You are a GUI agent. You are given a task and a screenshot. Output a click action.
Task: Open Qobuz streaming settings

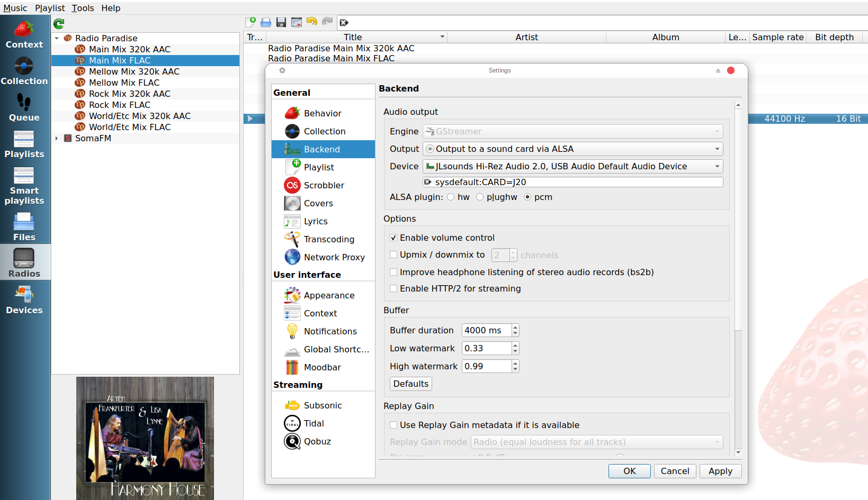click(323, 441)
